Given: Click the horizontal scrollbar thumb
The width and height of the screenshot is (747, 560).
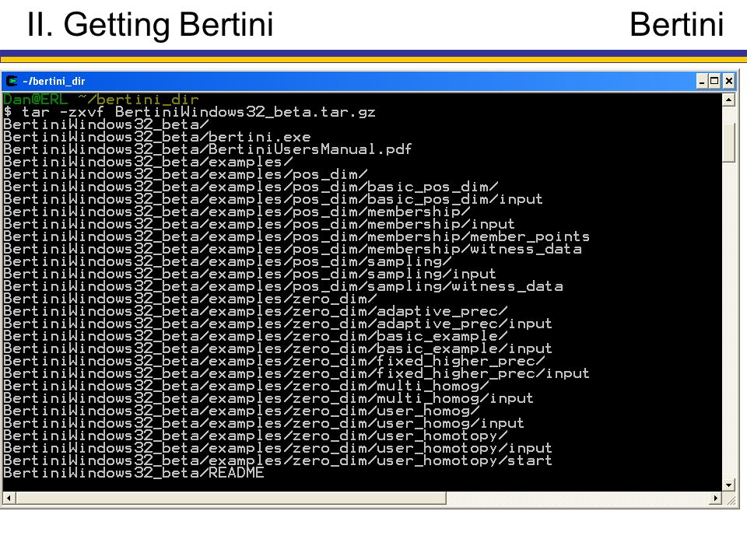Looking at the screenshot, I should point(231,498).
